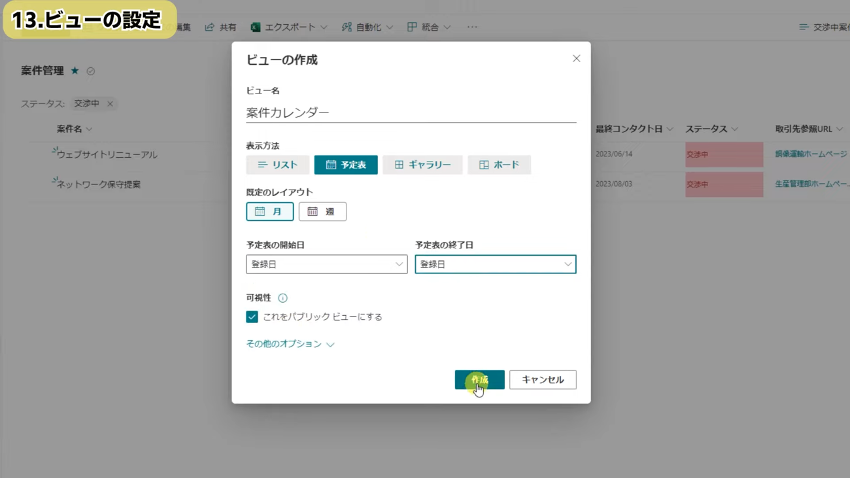The height and width of the screenshot is (478, 850).
Task: Open the three-dots more commands menu
Action: coord(472,27)
